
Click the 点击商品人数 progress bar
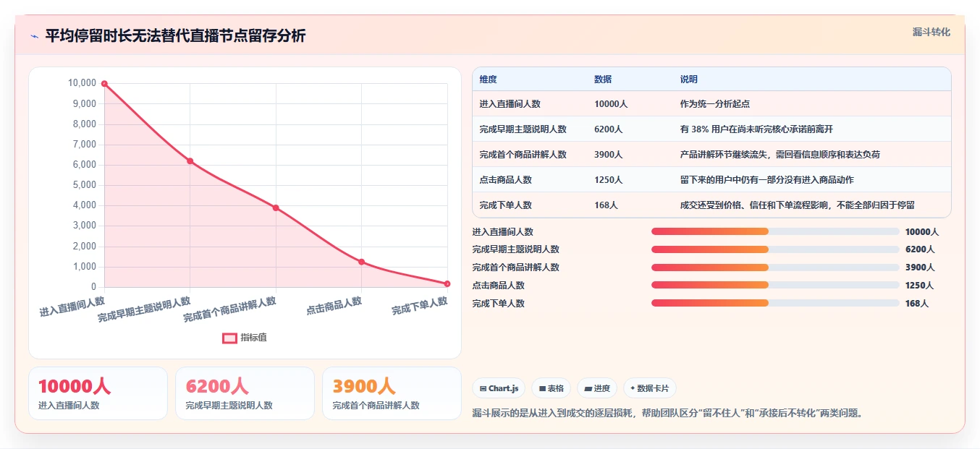775,285
